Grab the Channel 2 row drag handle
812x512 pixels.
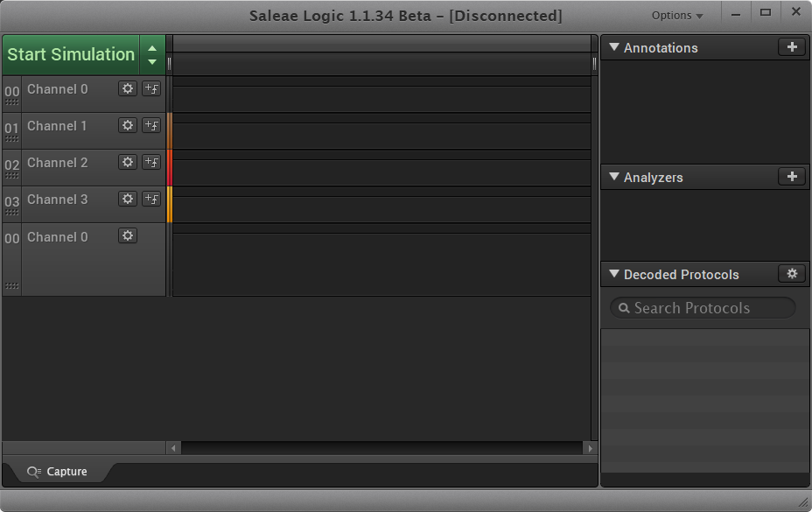pyautogui.click(x=11, y=176)
